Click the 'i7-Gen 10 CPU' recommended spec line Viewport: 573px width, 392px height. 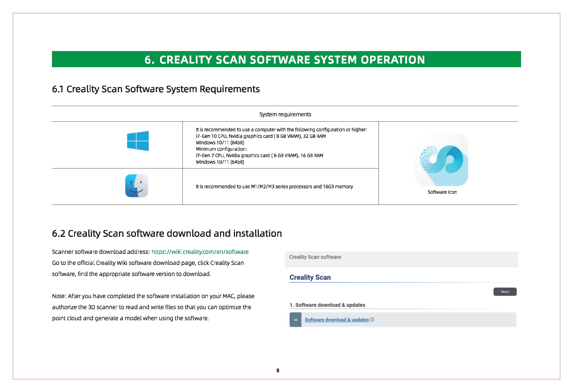point(261,136)
